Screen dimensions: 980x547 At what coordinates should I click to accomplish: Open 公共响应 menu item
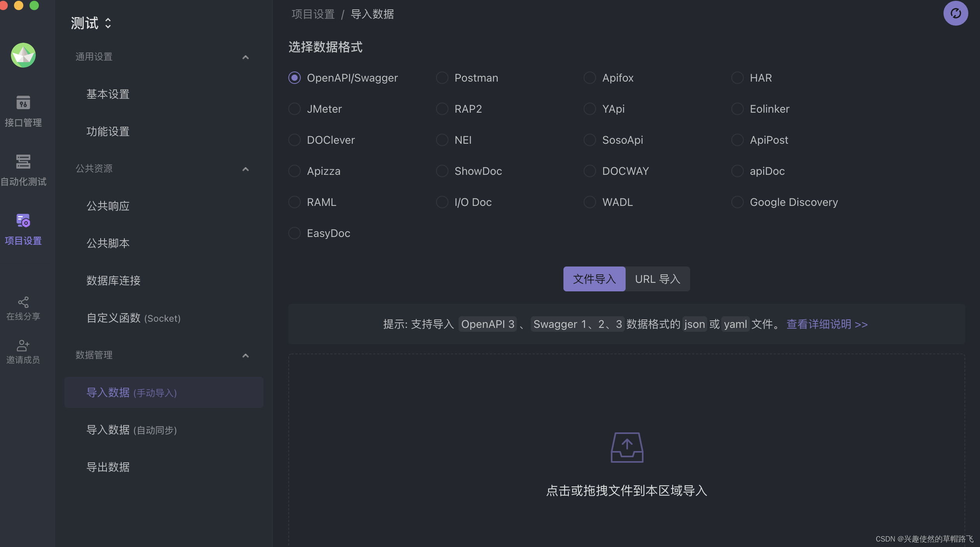point(164,206)
